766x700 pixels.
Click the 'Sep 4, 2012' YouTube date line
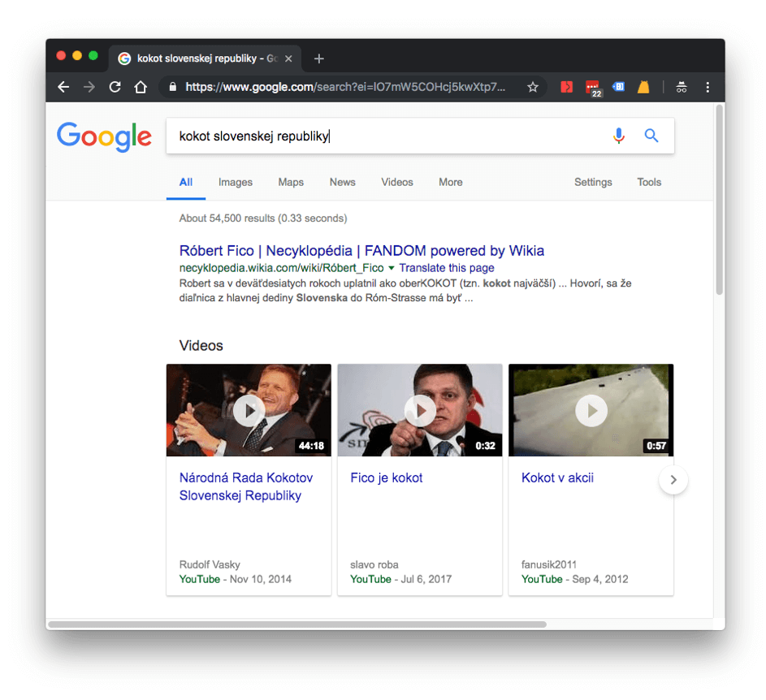point(574,579)
